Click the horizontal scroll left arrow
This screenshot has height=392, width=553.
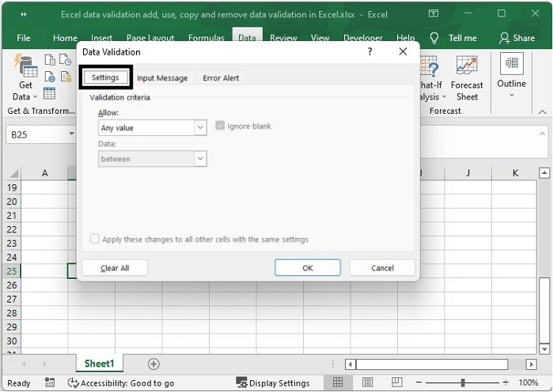pos(350,364)
